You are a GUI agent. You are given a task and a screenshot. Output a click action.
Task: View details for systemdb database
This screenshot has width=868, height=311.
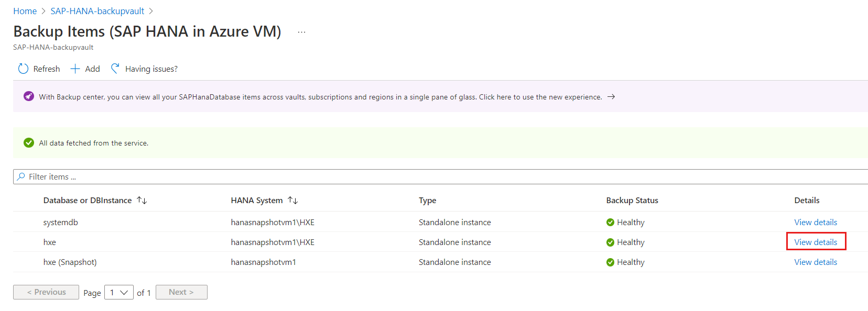click(816, 223)
